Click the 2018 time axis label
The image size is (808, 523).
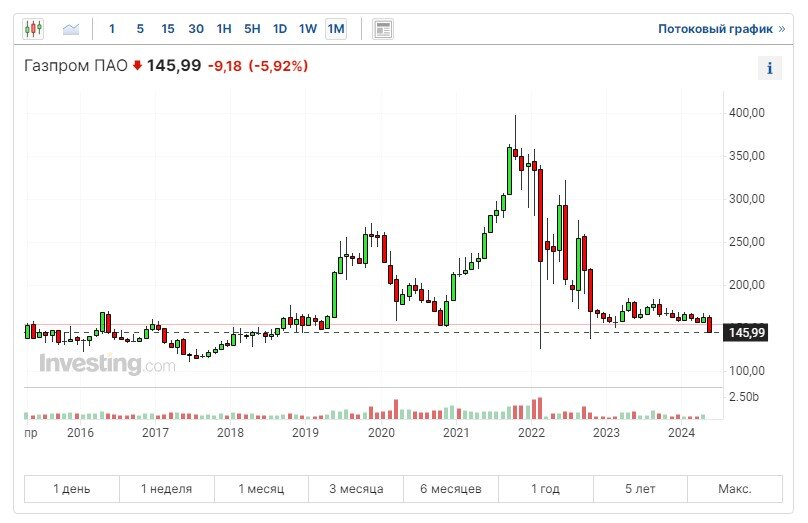point(230,433)
